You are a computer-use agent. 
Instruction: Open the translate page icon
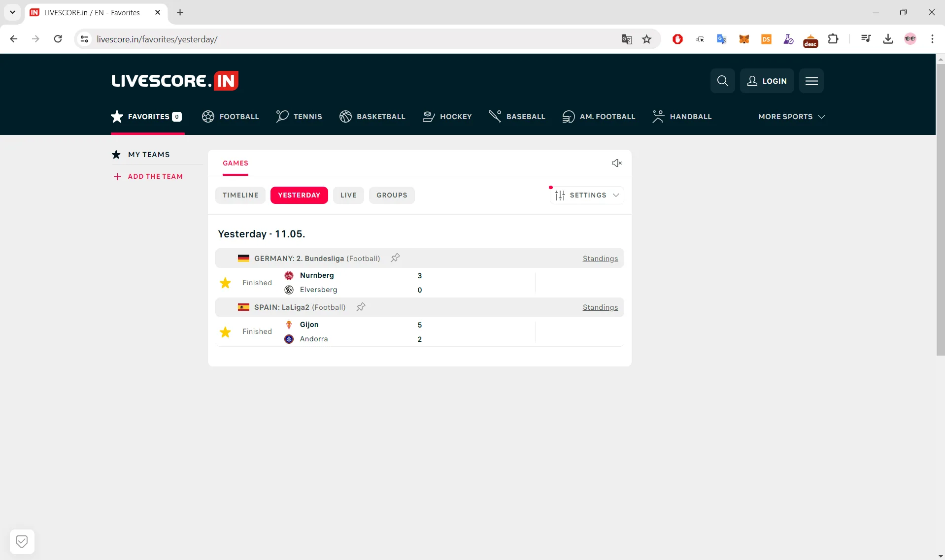[626, 39]
